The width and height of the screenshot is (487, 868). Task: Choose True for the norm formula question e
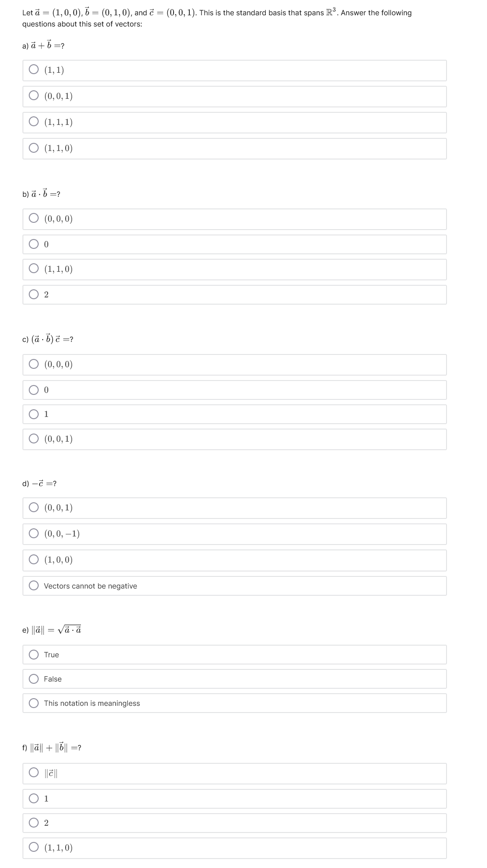coord(34,655)
